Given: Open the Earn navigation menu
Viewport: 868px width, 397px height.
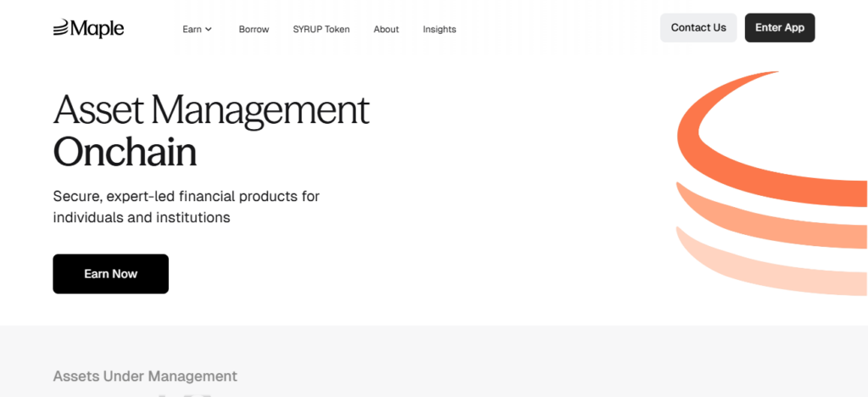Looking at the screenshot, I should [x=192, y=29].
